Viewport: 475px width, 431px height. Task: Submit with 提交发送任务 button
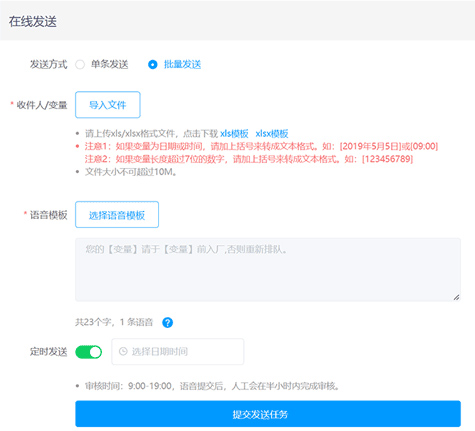pos(268,414)
